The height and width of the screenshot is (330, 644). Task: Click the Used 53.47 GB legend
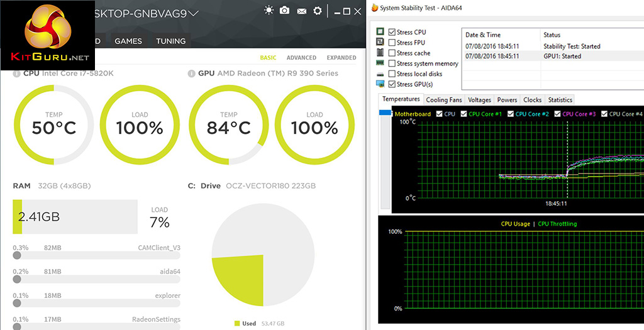(260, 324)
